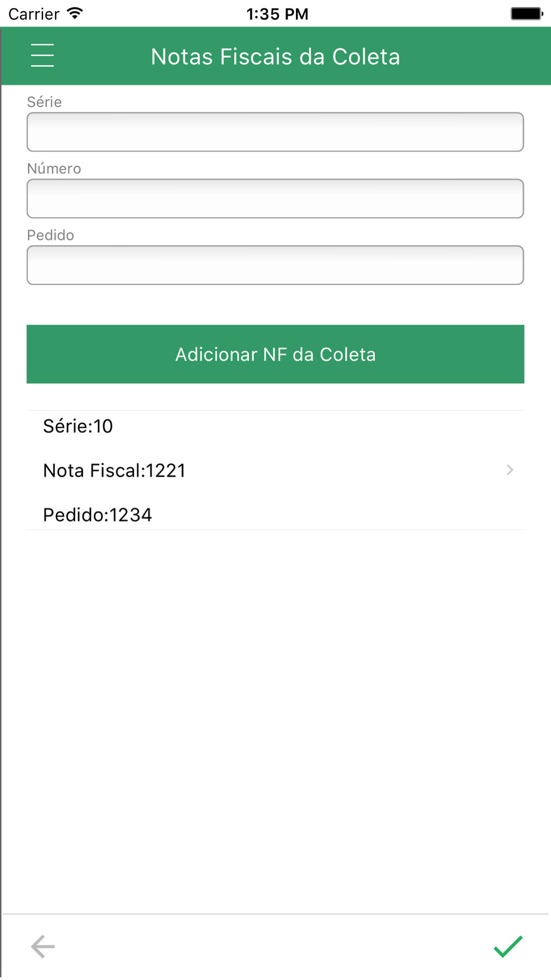
Task: Focus the Número input field
Action: pos(275,198)
